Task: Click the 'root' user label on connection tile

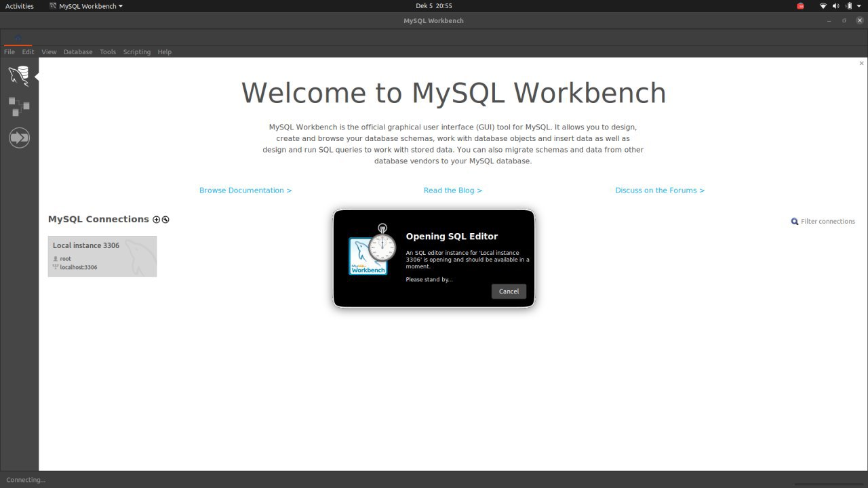Action: [x=65, y=259]
